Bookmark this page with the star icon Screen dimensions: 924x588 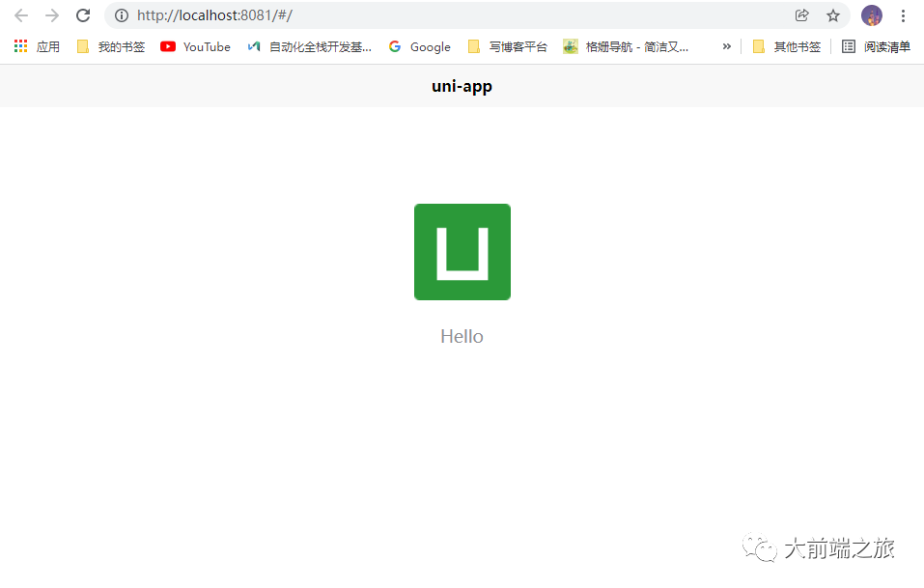pyautogui.click(x=832, y=15)
